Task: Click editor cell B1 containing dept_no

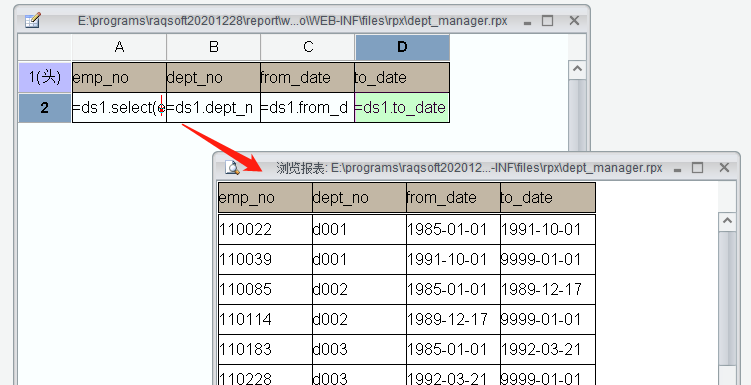Action: [x=214, y=78]
